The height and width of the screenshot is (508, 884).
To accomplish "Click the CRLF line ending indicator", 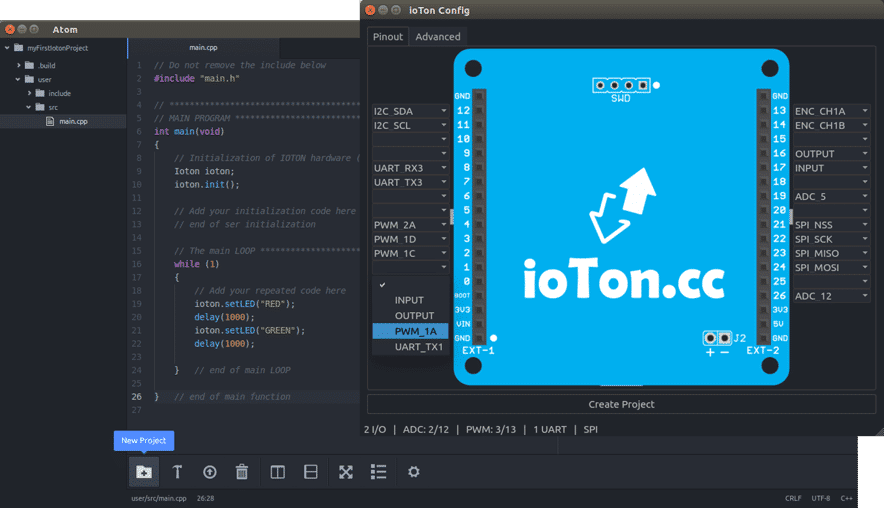I will pyautogui.click(x=793, y=498).
